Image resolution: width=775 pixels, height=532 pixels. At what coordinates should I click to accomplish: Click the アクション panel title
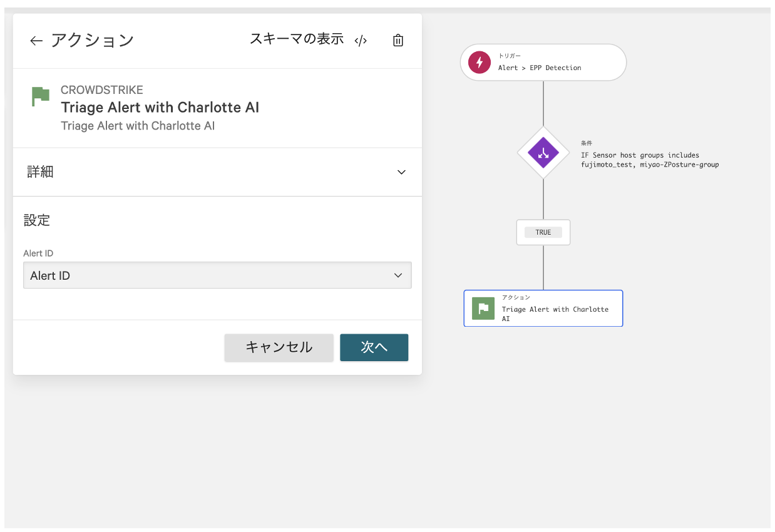[x=92, y=41]
